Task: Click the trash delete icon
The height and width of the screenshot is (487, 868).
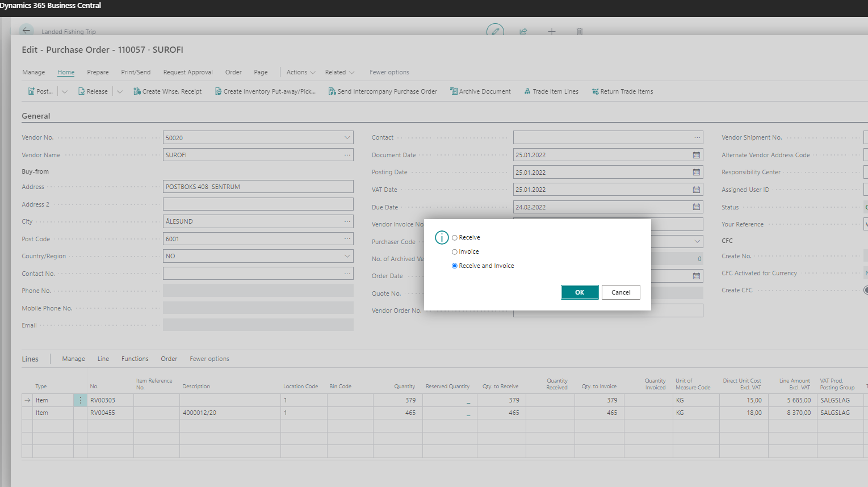Action: pos(580,31)
